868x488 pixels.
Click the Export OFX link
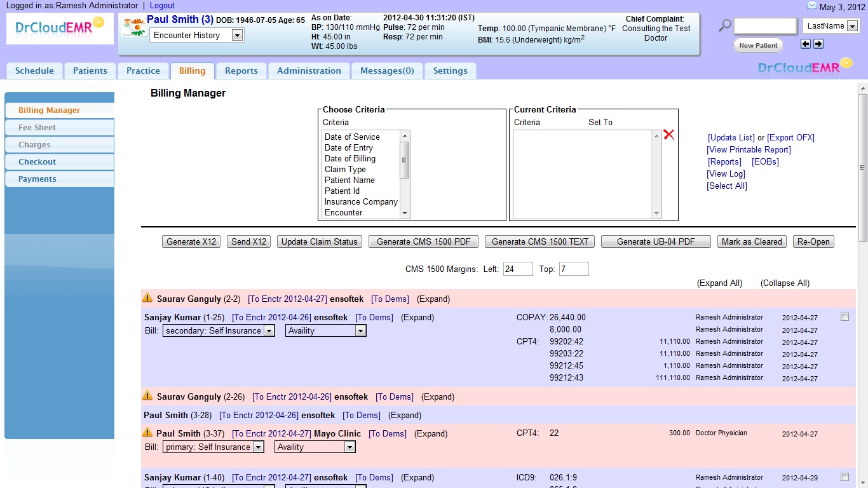[x=790, y=137]
